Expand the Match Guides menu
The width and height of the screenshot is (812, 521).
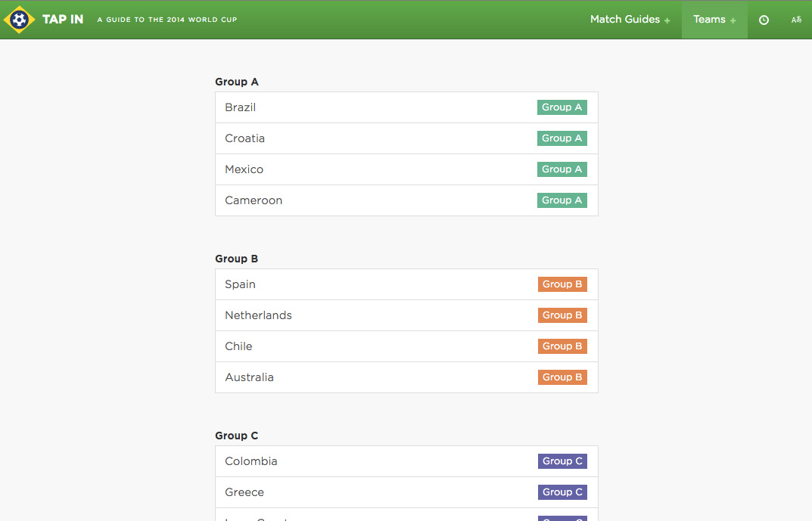(630, 20)
